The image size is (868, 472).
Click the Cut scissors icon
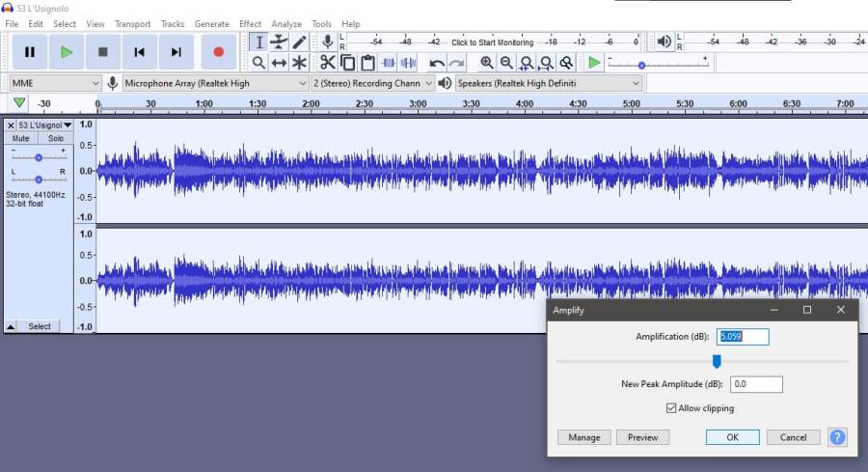328,63
